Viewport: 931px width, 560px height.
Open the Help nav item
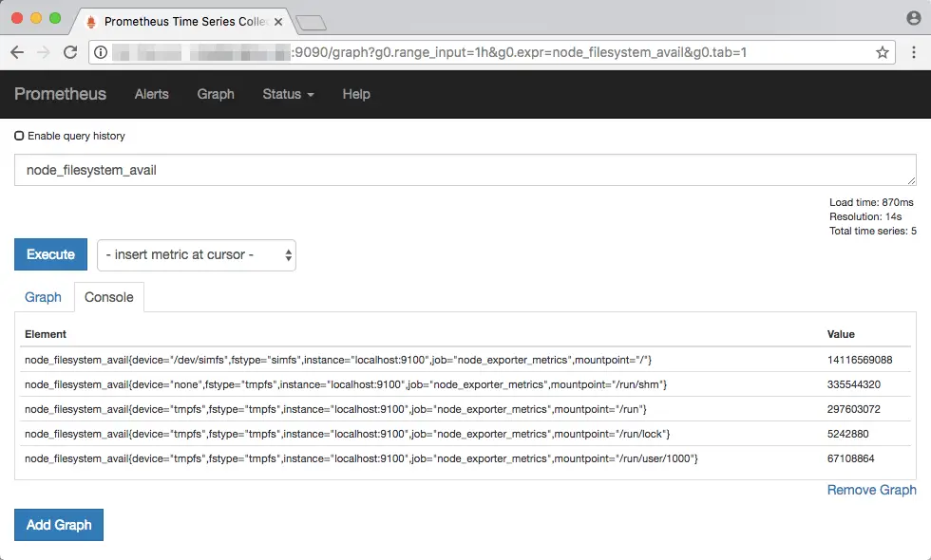pyautogui.click(x=356, y=94)
